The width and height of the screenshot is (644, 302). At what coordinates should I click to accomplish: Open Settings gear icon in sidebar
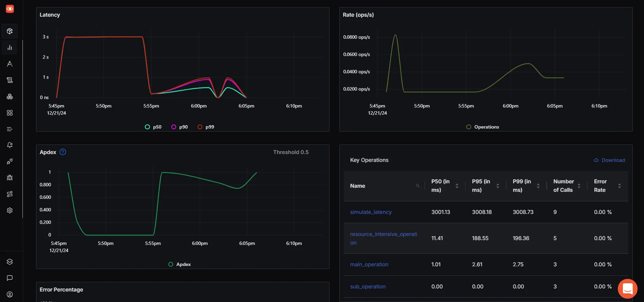(x=10, y=210)
